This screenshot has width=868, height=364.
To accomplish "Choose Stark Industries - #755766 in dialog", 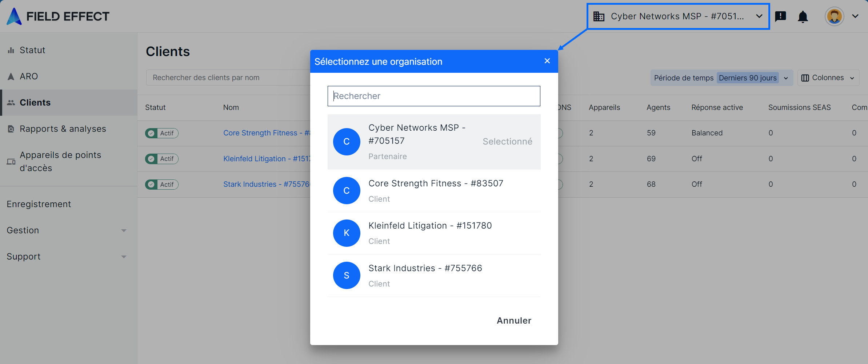I will (434, 276).
